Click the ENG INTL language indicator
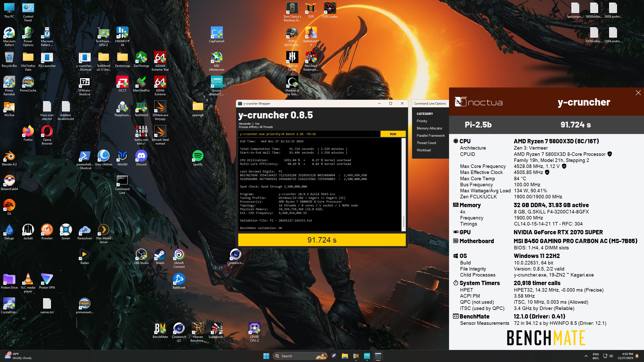 point(595,356)
